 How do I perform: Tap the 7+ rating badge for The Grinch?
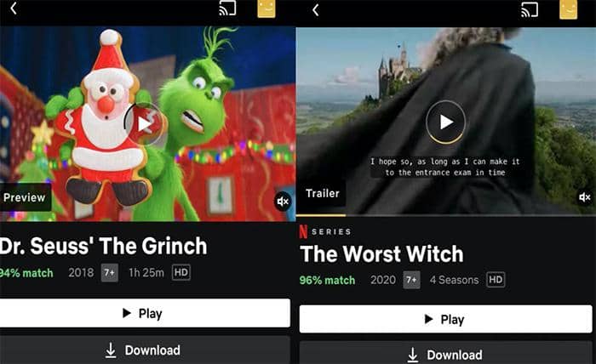pyautogui.click(x=110, y=272)
